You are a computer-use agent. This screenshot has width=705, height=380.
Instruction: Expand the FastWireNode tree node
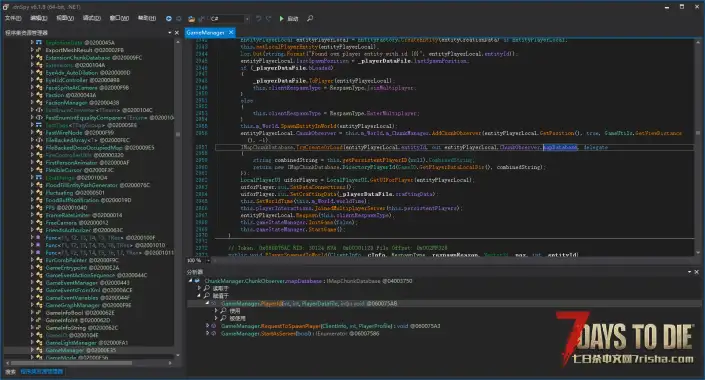point(32,133)
